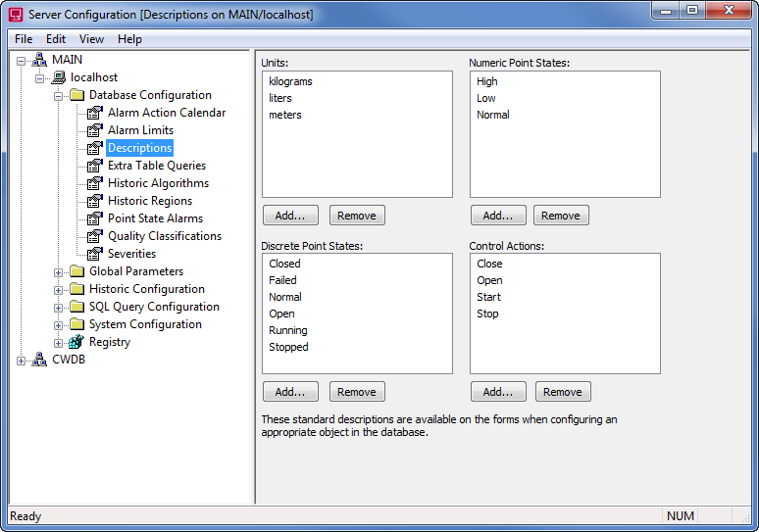Collapse the Database Configuration folder
Viewport: 759px width, 532px height.
point(59,95)
